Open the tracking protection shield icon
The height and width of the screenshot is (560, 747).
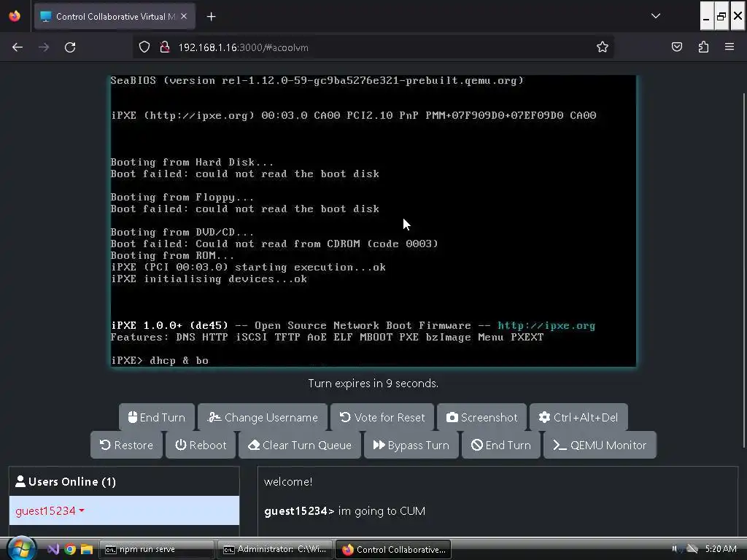[x=144, y=47]
